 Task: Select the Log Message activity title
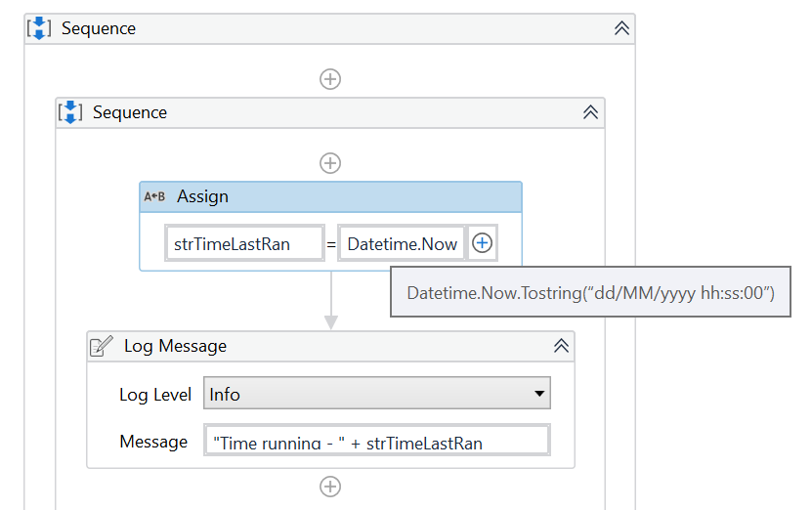coord(175,346)
